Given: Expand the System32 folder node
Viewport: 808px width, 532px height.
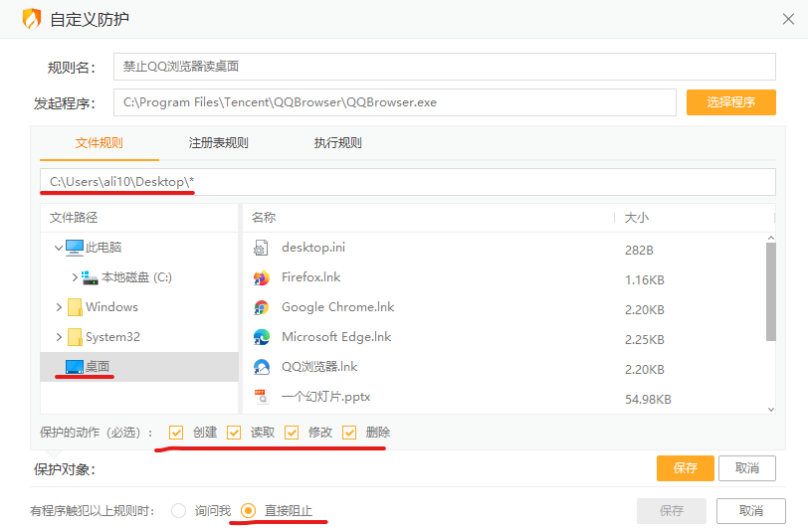Looking at the screenshot, I should coord(59,337).
